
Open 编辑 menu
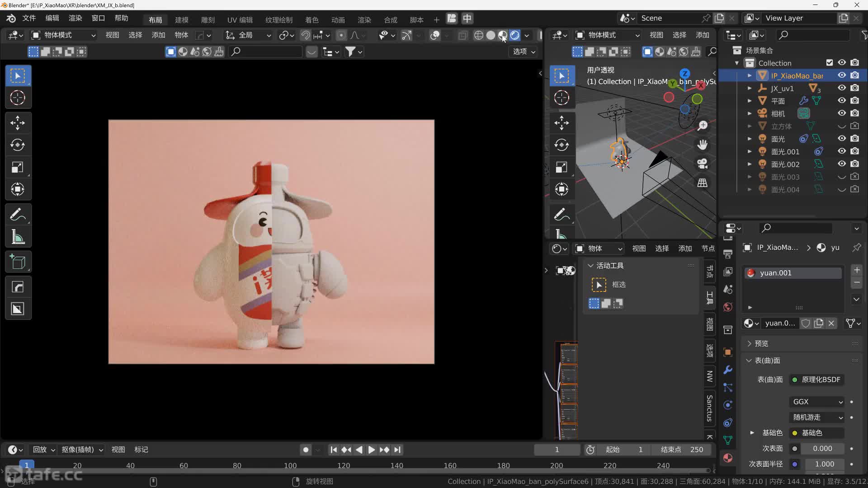click(x=52, y=18)
